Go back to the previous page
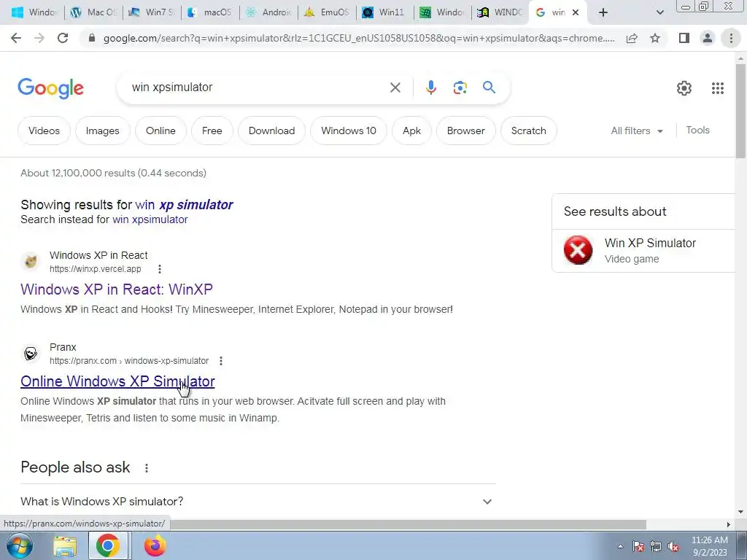 point(16,38)
